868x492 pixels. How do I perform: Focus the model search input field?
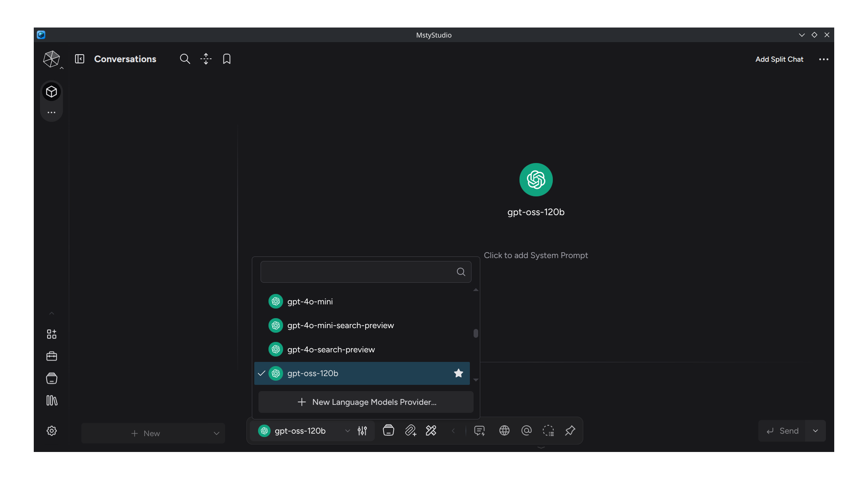point(359,272)
